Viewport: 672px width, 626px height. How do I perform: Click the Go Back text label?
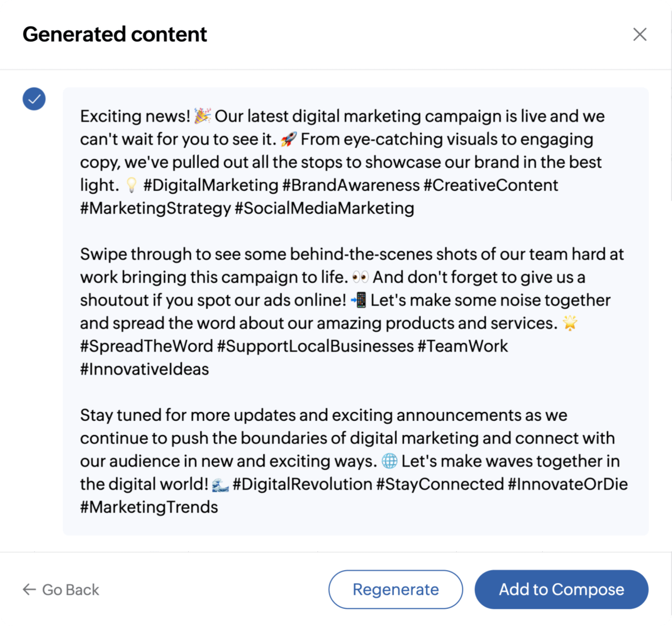(70, 589)
